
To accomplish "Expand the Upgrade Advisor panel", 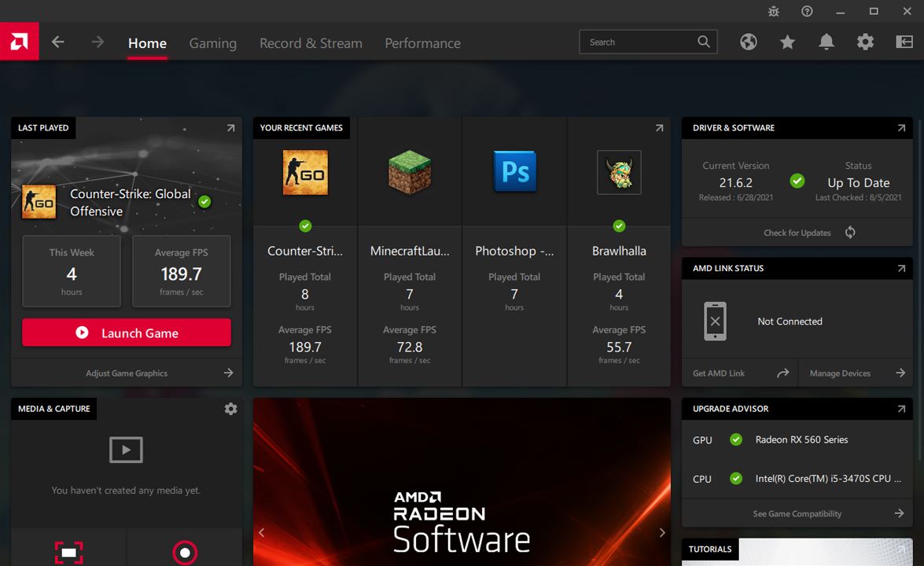I will click(x=900, y=409).
